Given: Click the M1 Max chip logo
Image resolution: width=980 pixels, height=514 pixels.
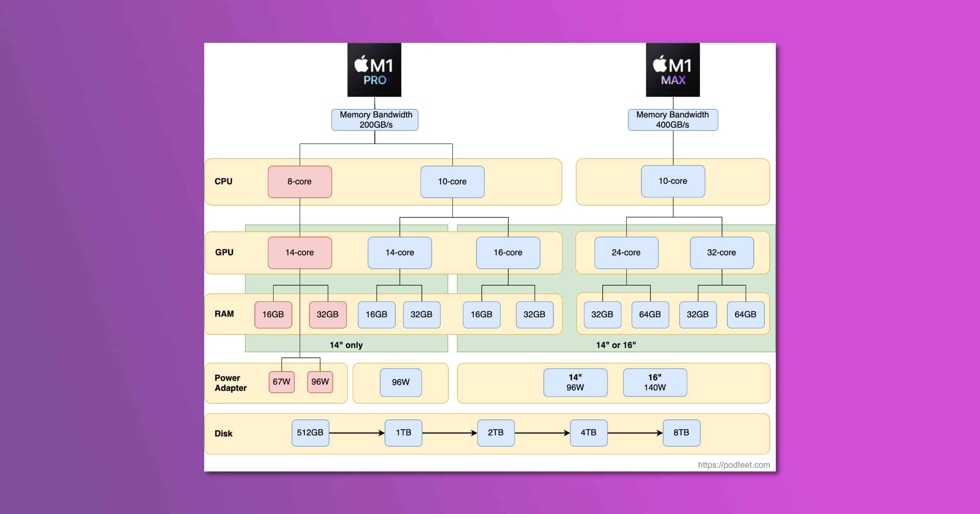Looking at the screenshot, I should coord(673,70).
